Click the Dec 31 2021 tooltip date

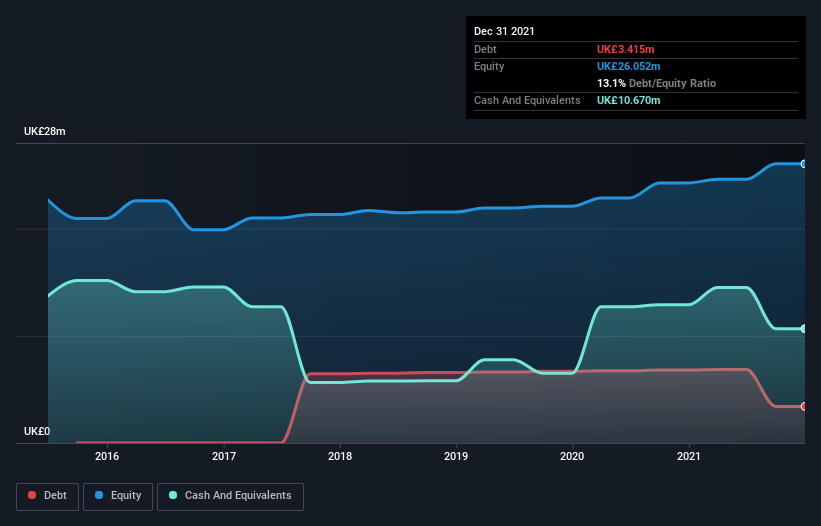coord(504,31)
